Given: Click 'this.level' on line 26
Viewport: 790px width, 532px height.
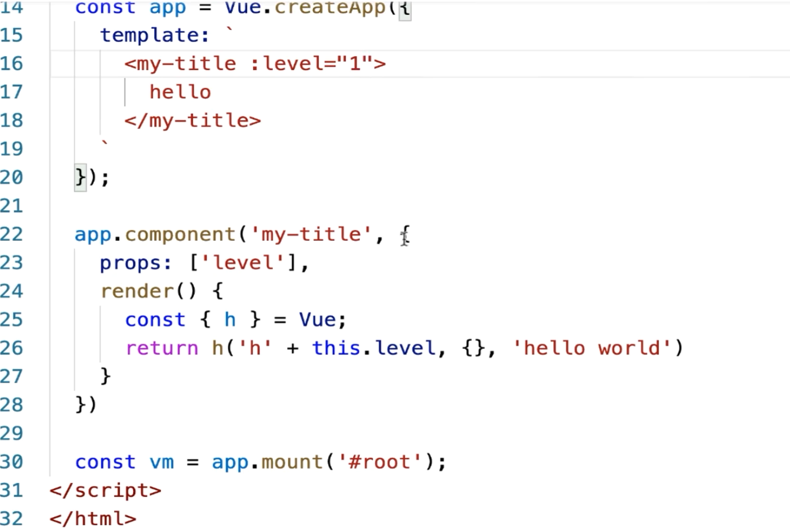Looking at the screenshot, I should click(x=374, y=348).
